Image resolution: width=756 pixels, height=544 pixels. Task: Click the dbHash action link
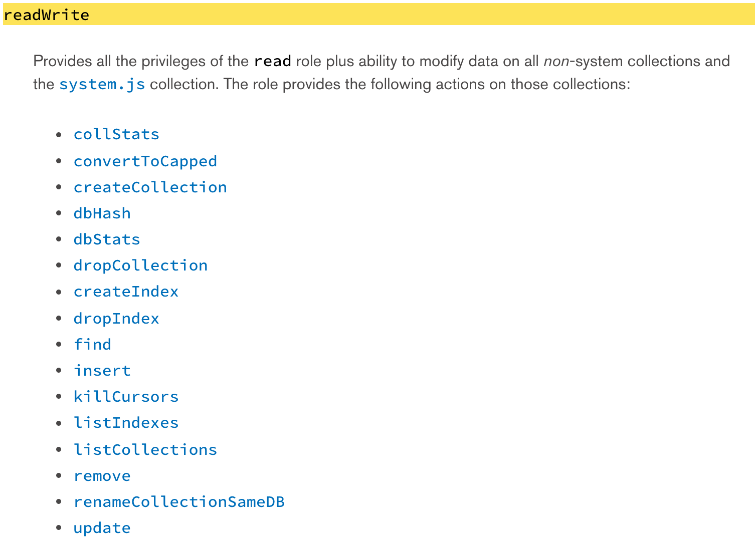coord(102,213)
